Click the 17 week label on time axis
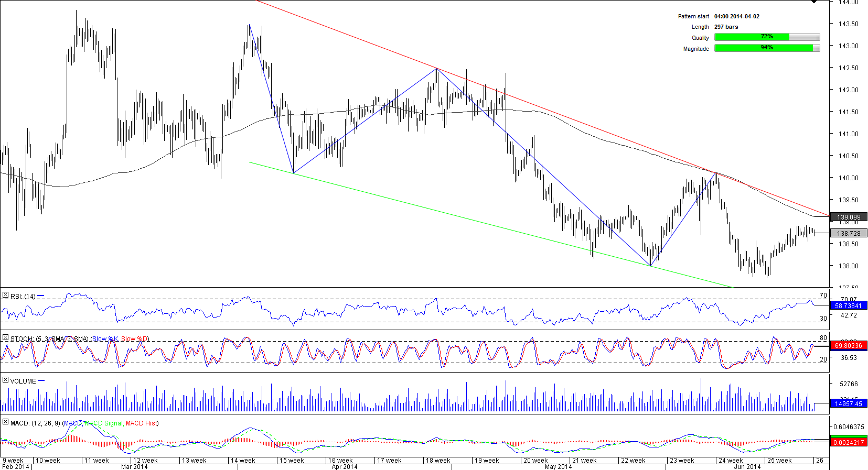 pos(389,461)
